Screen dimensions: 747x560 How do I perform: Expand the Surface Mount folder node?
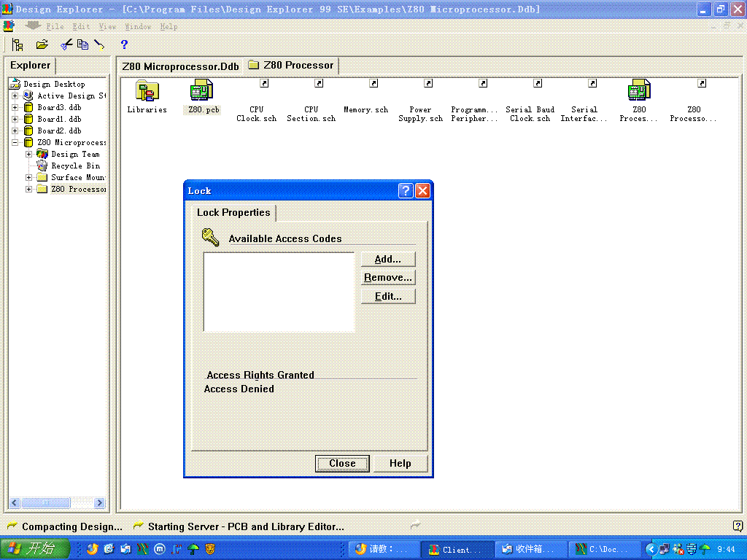pyautogui.click(x=28, y=178)
